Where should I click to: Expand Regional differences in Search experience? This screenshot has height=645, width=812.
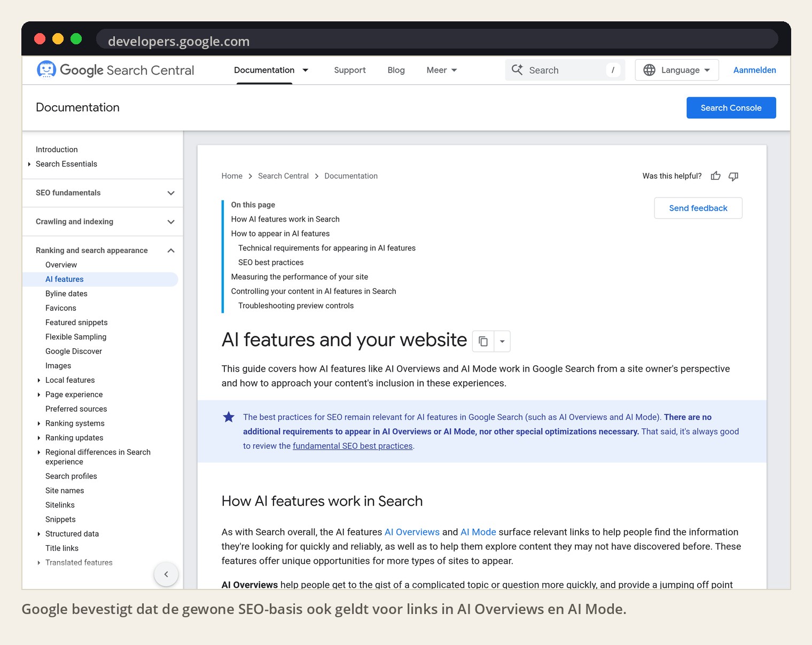39,452
